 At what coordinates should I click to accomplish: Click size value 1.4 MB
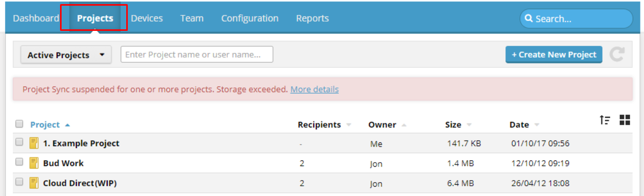click(x=460, y=163)
